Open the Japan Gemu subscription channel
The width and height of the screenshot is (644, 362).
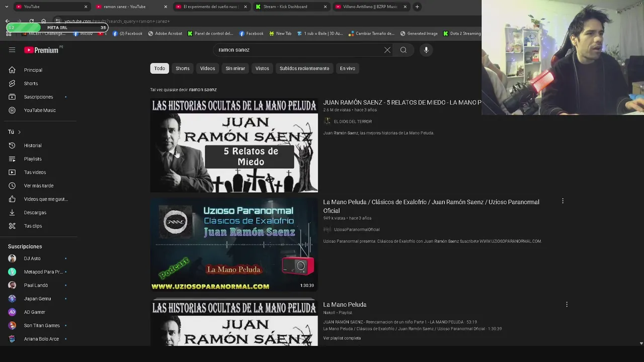point(38,299)
